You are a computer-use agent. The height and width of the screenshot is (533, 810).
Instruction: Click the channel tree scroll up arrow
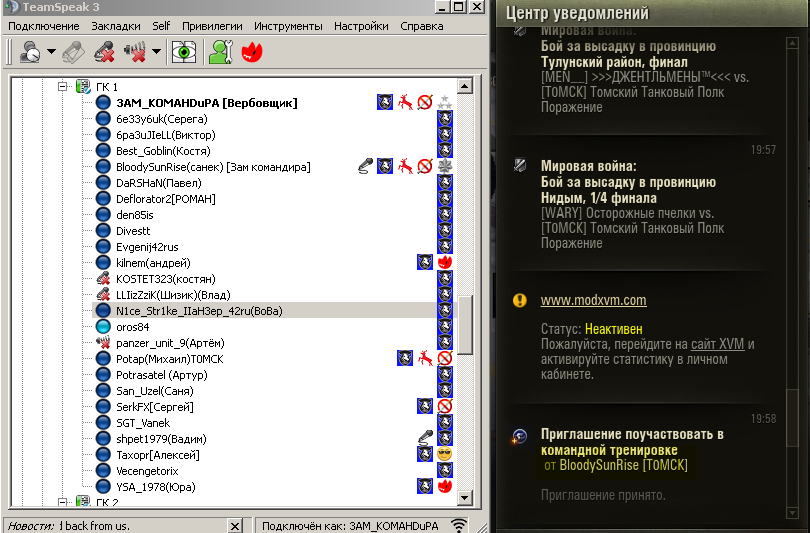464,86
